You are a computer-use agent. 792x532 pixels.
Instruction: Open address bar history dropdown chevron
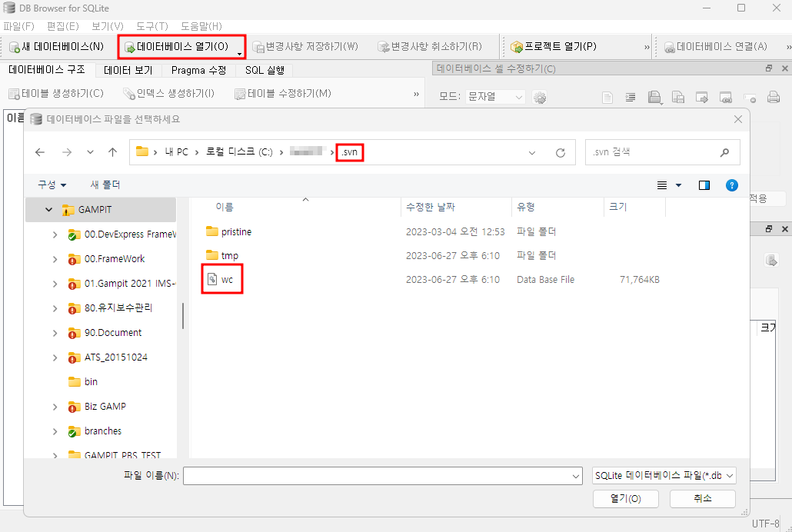click(532, 152)
